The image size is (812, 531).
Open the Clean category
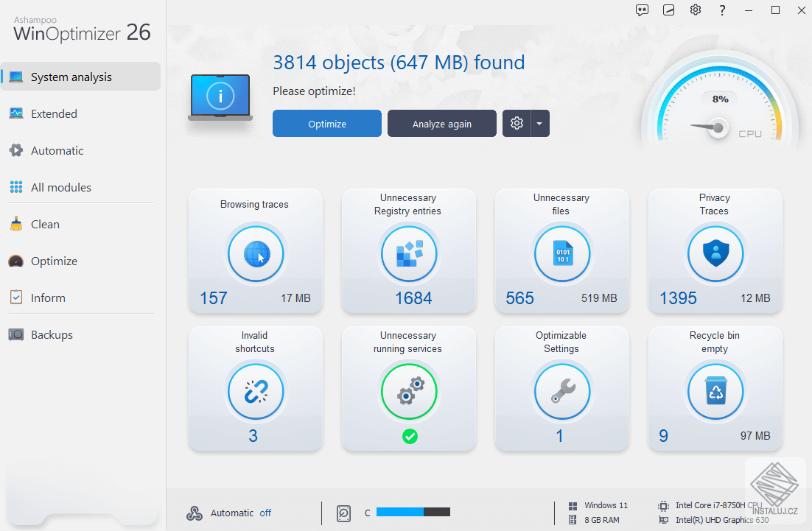pos(81,224)
